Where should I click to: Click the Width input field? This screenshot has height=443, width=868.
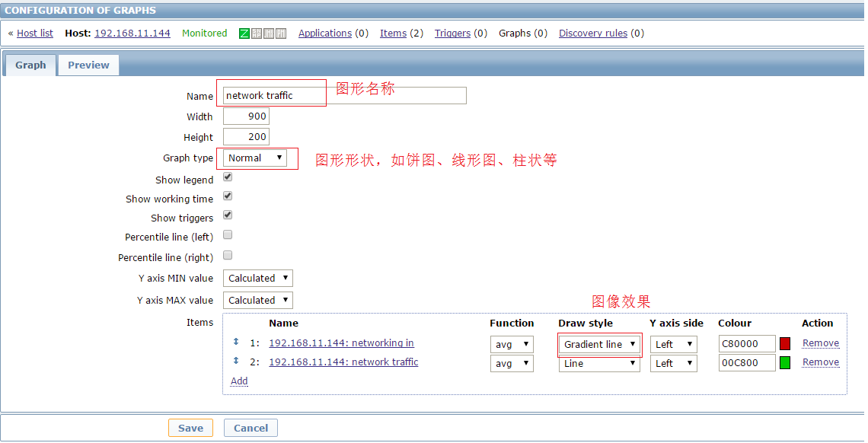click(246, 116)
